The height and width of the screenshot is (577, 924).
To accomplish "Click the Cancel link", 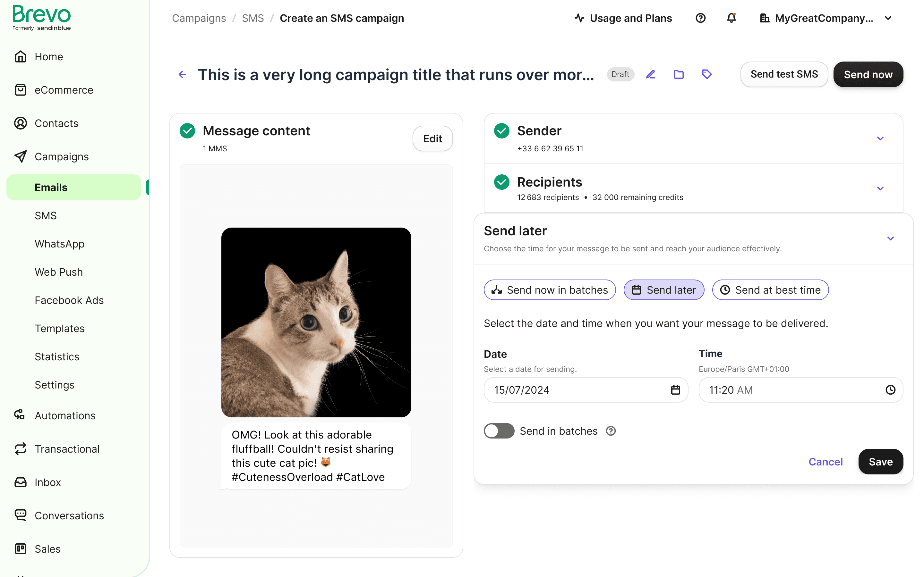I will click(x=825, y=462).
